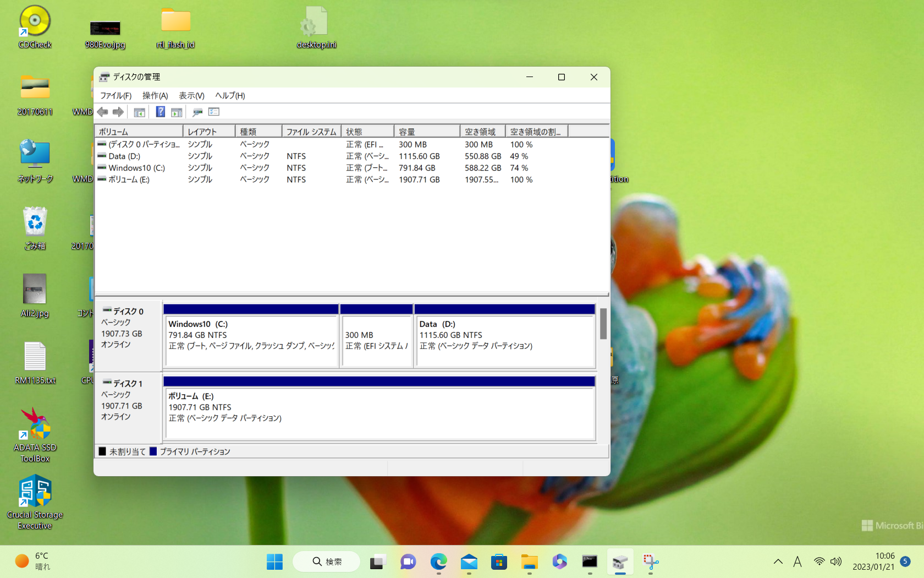
Task: Open the 表示(V) menu
Action: pos(191,96)
